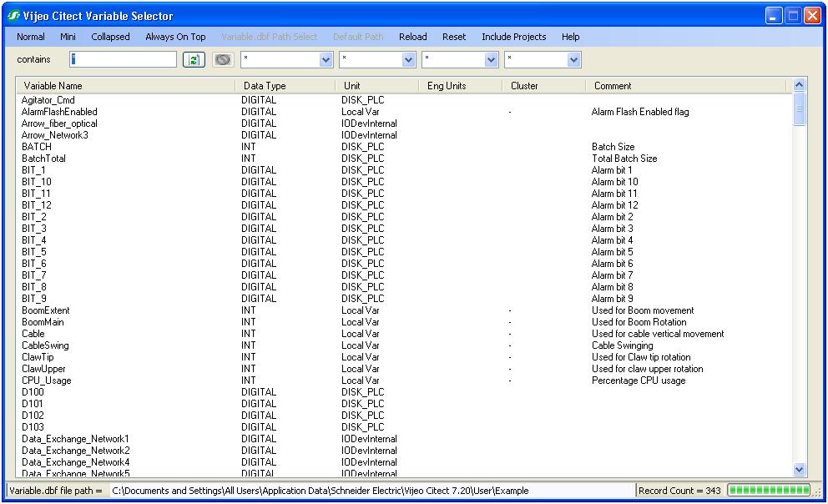Toggle Always On Top
The height and width of the screenshot is (504, 828).
click(175, 37)
